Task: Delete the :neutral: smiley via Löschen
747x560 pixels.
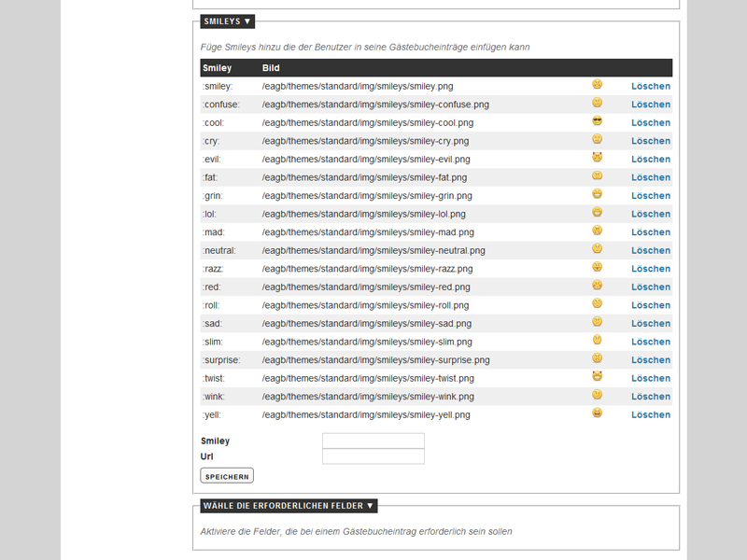Action: tap(651, 250)
